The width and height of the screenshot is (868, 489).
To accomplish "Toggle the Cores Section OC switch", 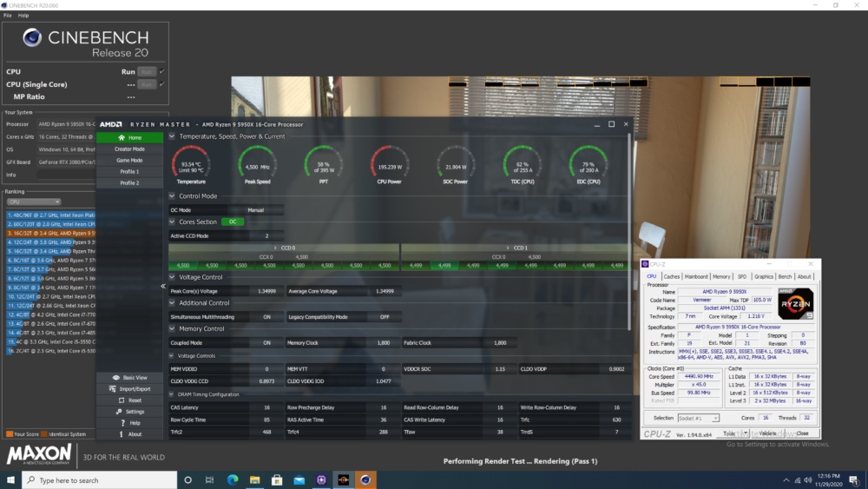I will click(233, 221).
